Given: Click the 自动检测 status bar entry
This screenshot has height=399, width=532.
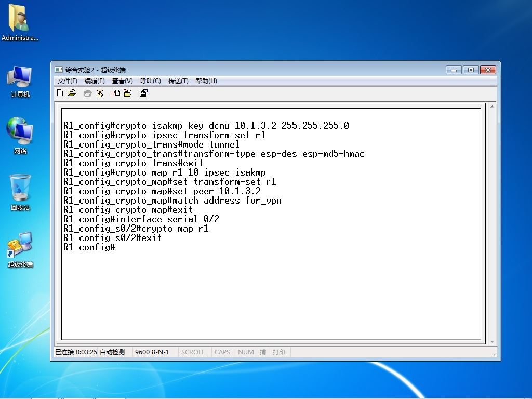Looking at the screenshot, I should 112,352.
